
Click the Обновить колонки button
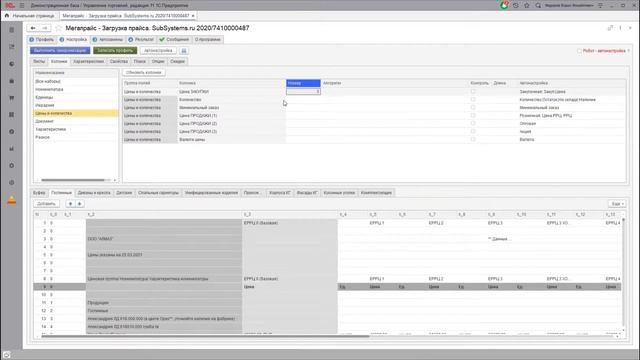[144, 73]
